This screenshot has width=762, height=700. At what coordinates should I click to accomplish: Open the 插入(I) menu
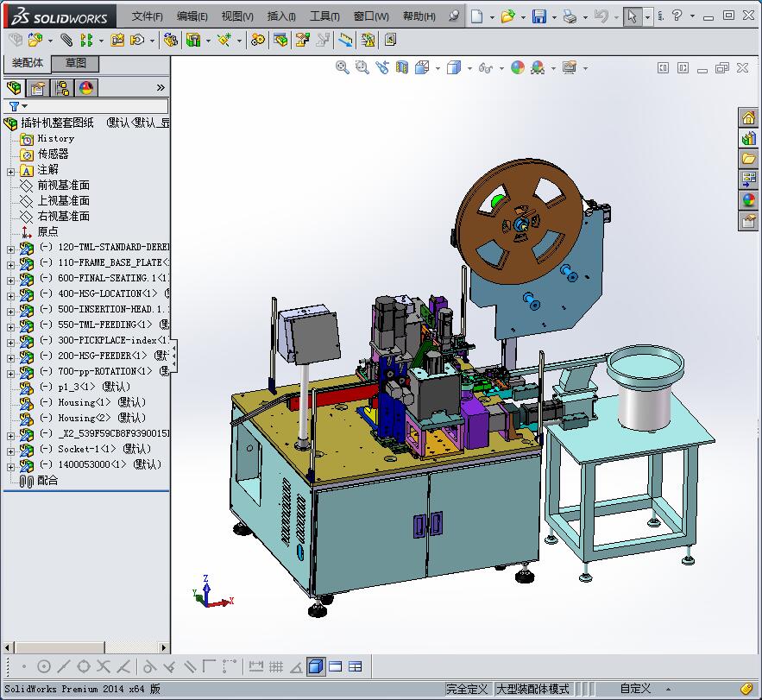280,16
